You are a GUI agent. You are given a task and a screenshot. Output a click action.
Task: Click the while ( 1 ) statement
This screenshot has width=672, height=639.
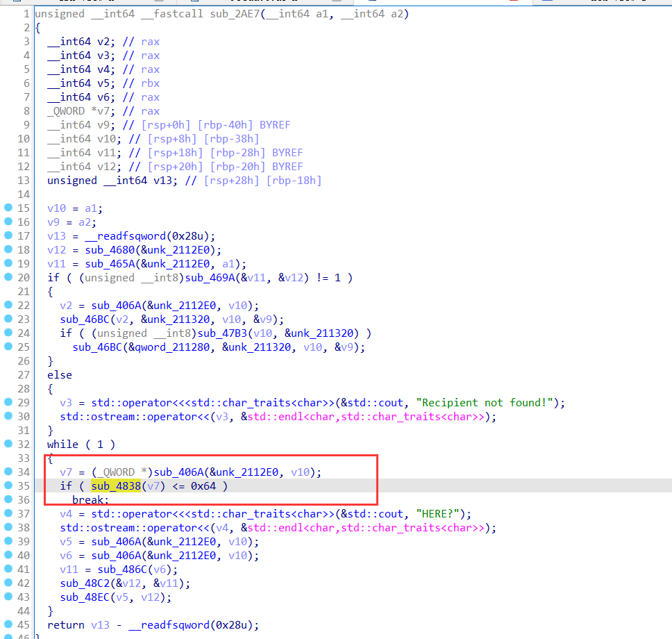81,445
